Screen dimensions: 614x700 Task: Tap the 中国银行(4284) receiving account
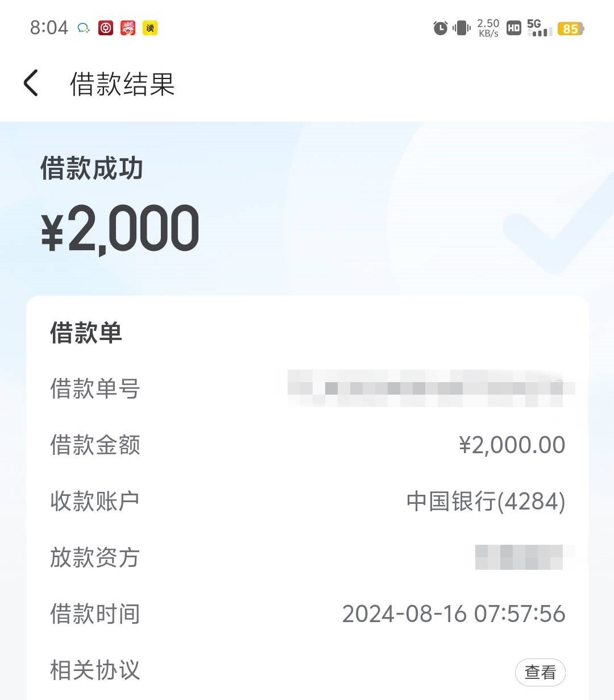click(486, 502)
